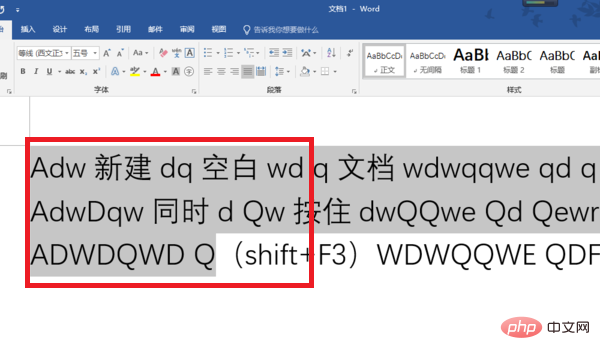This screenshot has height=360, width=600.
Task: Show or hide paragraph marks
Action: click(350, 53)
